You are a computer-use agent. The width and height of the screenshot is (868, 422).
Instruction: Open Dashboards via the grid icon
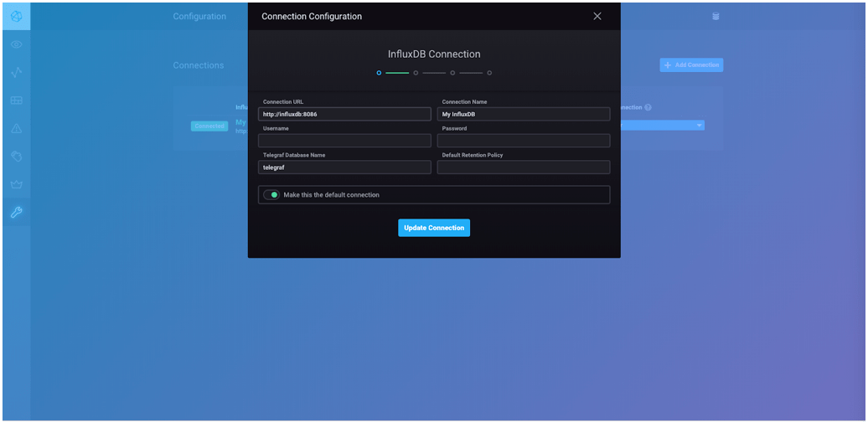pyautogui.click(x=17, y=100)
